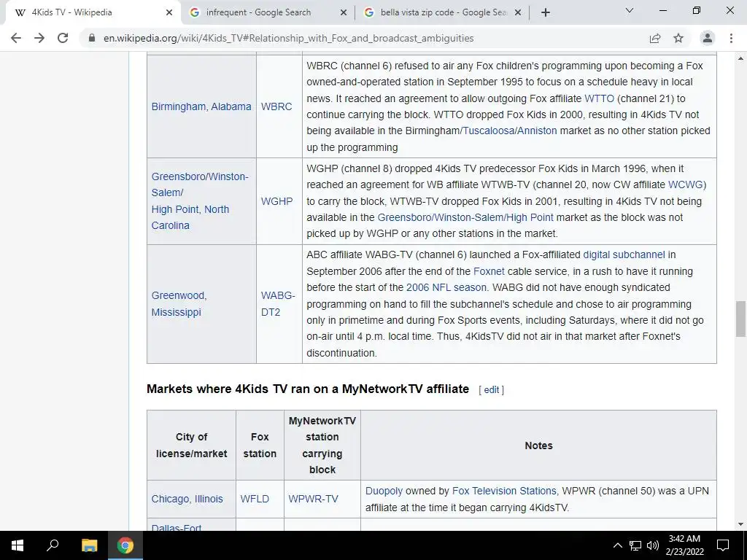
Task: Open taskbar search magnifier
Action: [x=53, y=545]
